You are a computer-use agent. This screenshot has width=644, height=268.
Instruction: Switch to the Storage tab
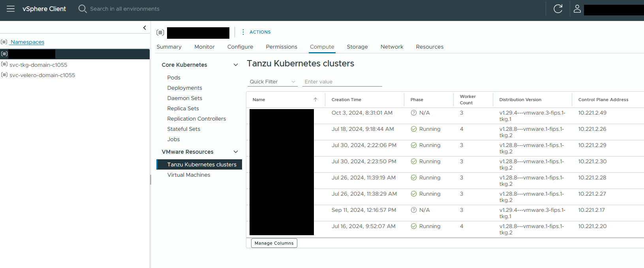tap(357, 47)
